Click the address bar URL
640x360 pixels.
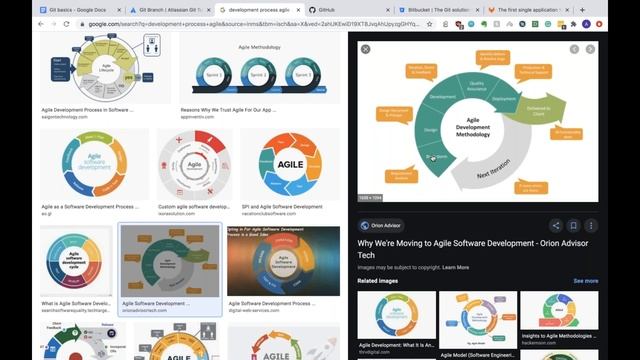pos(253,24)
